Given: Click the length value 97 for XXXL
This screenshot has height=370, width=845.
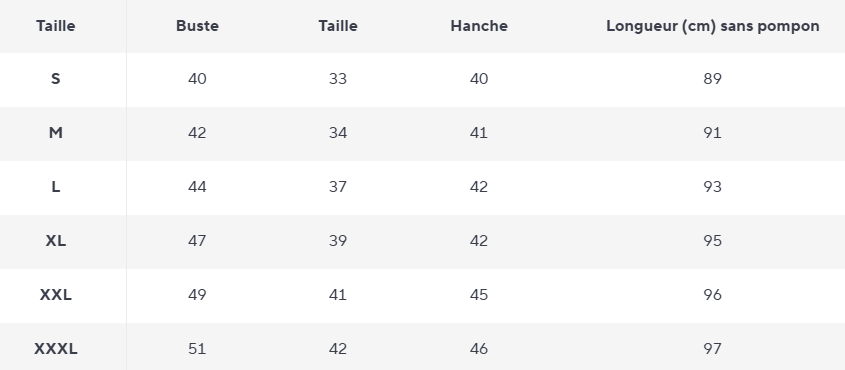Looking at the screenshot, I should click(712, 349).
